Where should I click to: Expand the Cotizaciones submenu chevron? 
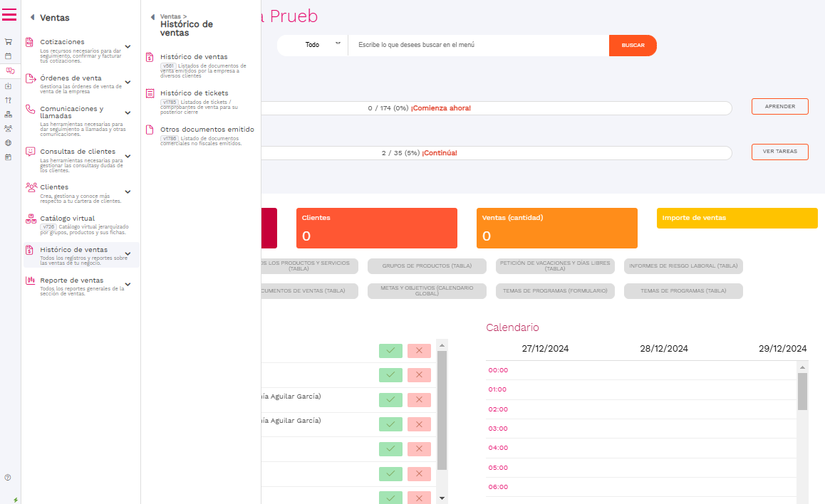pyautogui.click(x=128, y=46)
